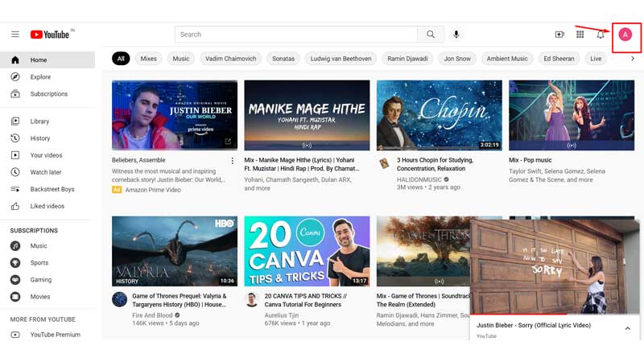Open Library in sidebar

(x=47, y=121)
